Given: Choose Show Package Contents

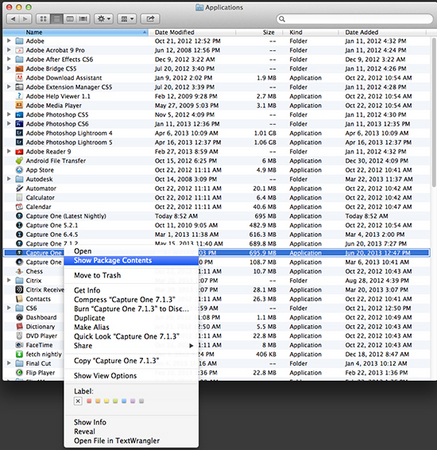Looking at the screenshot, I should pos(131,260).
